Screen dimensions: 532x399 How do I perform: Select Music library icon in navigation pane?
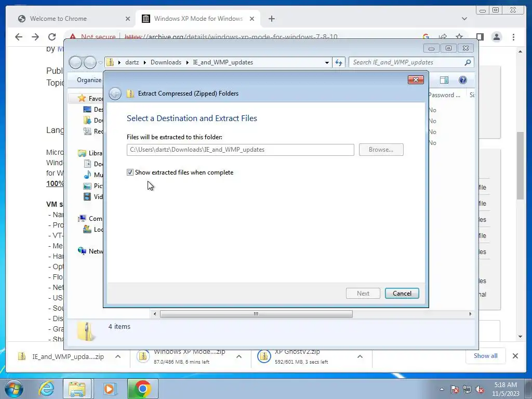click(87, 175)
